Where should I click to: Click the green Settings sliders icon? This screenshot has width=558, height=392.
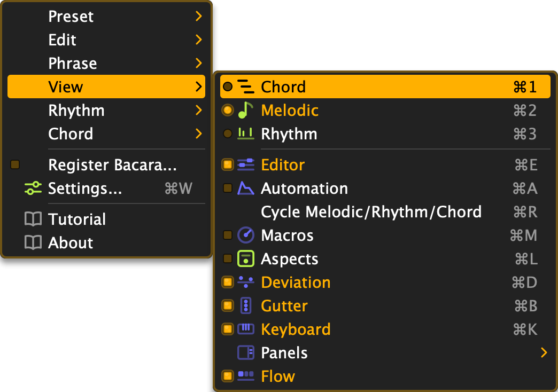tap(33, 188)
